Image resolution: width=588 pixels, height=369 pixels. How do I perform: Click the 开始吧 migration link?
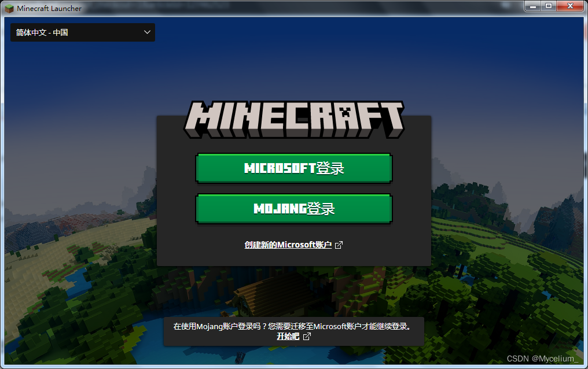(x=288, y=337)
